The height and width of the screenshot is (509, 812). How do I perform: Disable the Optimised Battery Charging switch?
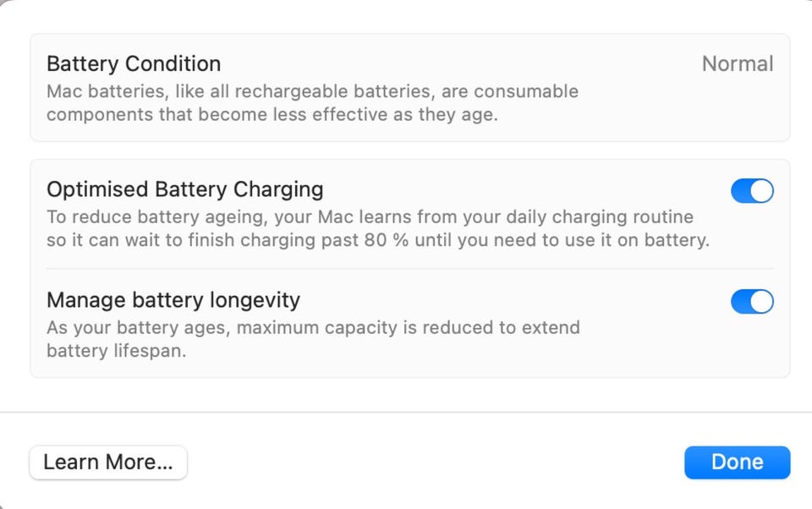pos(752,191)
